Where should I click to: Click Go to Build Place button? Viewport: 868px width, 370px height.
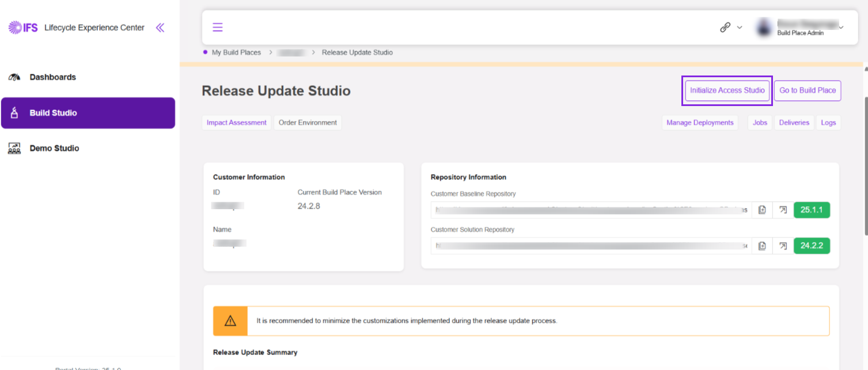(808, 90)
